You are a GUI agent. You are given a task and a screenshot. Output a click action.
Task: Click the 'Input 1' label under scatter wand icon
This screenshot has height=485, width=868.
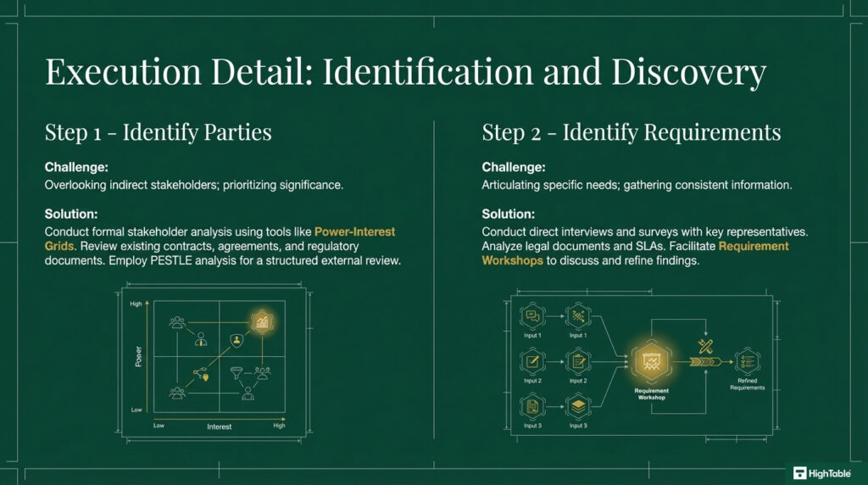point(578,336)
